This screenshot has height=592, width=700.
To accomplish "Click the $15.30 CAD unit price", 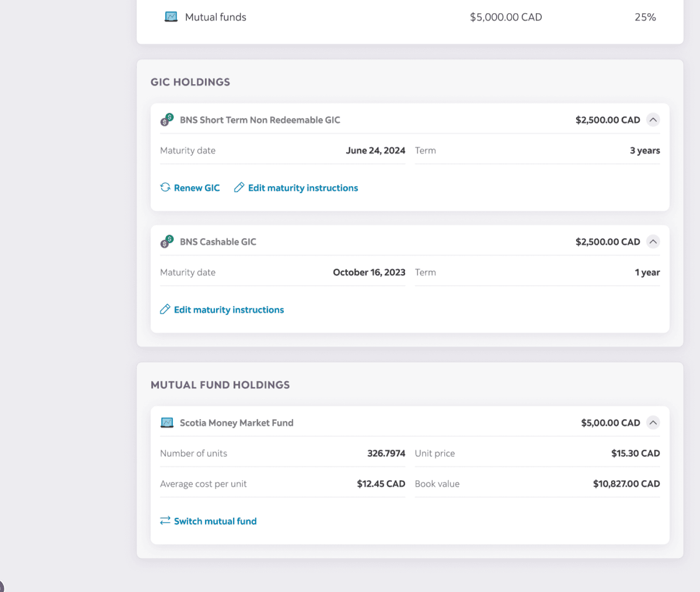I will pos(635,453).
